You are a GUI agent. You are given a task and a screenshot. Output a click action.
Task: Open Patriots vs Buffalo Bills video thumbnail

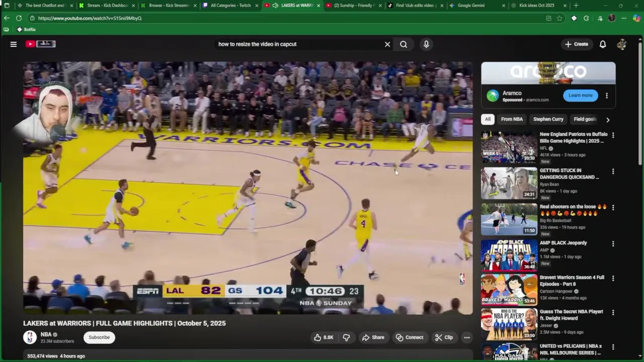coord(509,147)
